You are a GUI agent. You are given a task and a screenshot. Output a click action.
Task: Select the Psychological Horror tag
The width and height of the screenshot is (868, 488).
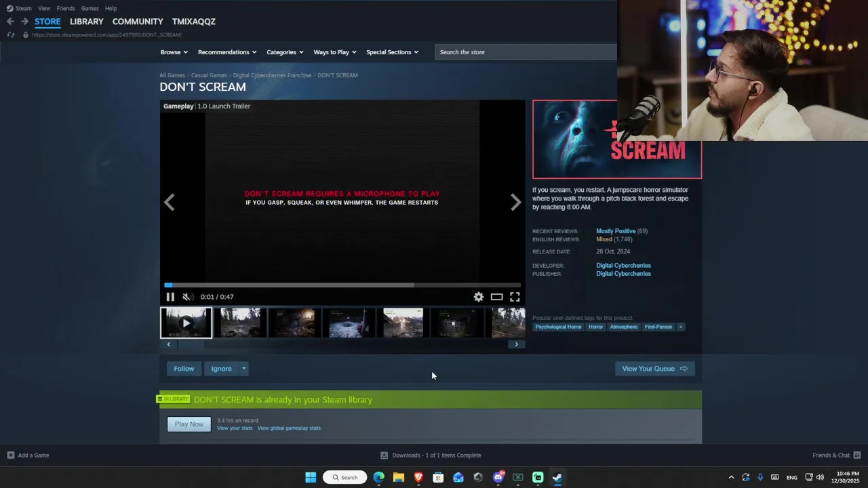(x=559, y=327)
